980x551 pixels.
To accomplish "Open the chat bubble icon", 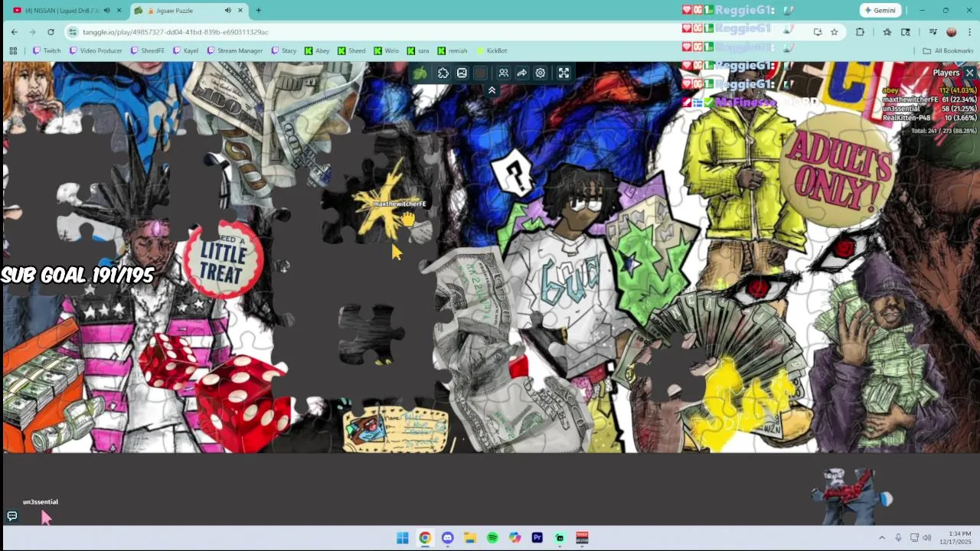I will point(12,517).
